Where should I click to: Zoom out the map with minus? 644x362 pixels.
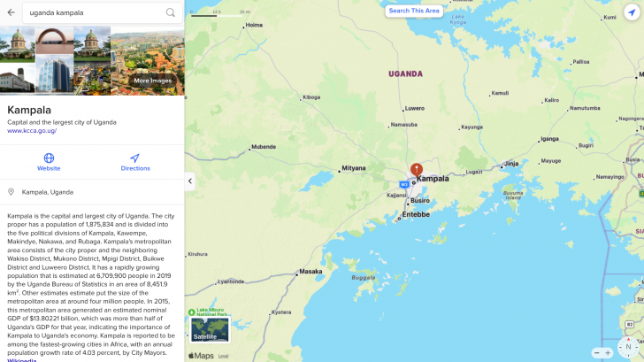[x=597, y=352]
